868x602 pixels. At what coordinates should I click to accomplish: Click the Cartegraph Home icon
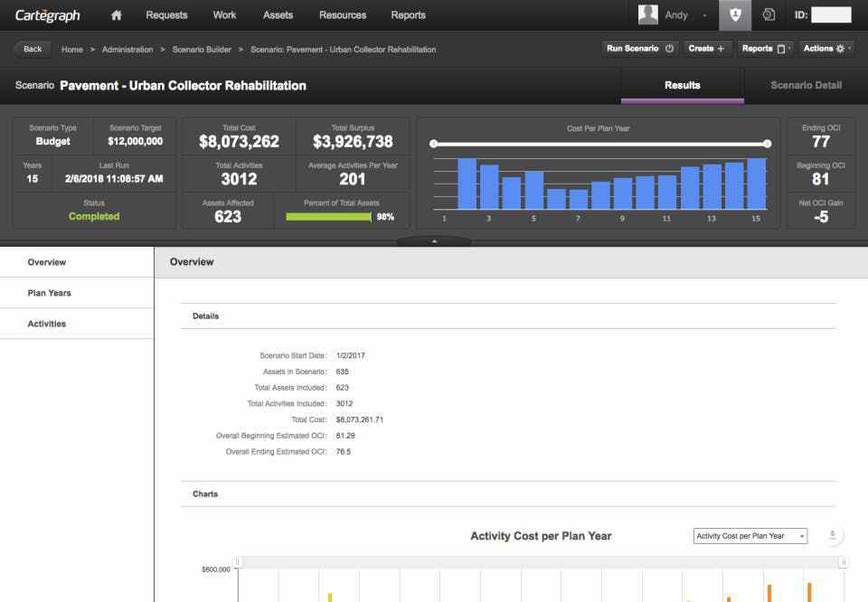point(116,14)
